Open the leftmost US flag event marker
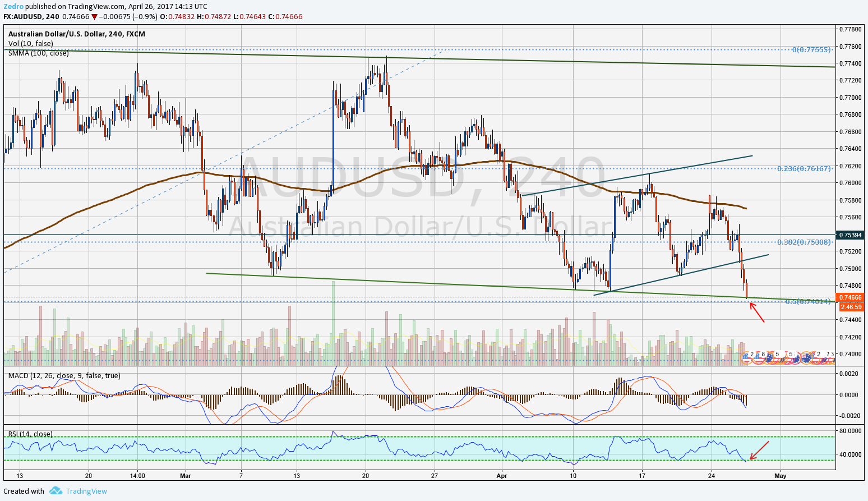This screenshot has width=868, height=501. pyautogui.click(x=747, y=358)
